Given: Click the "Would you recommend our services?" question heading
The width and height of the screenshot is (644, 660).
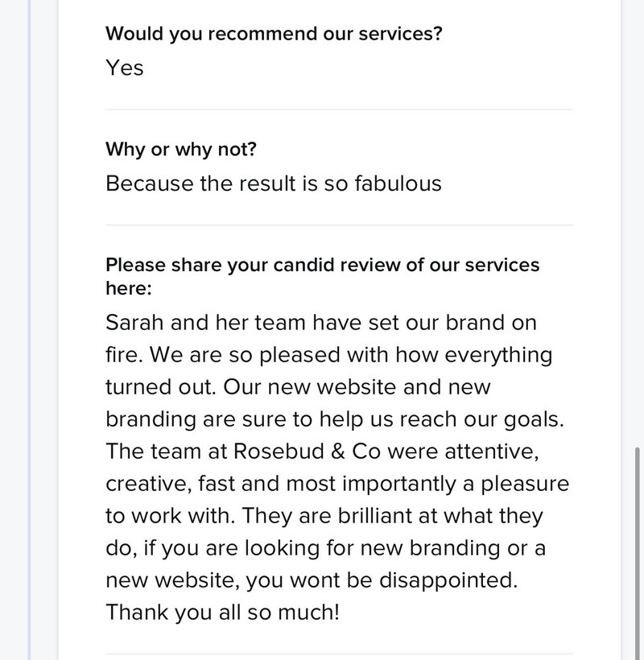Looking at the screenshot, I should click(274, 34).
